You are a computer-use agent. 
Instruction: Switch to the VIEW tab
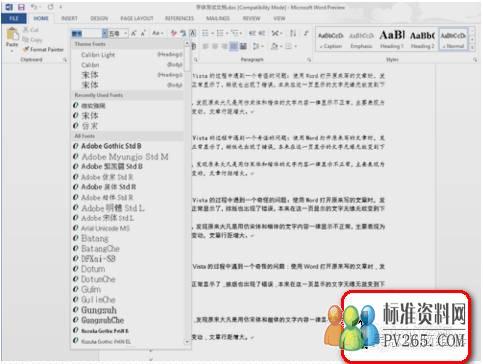(279, 18)
